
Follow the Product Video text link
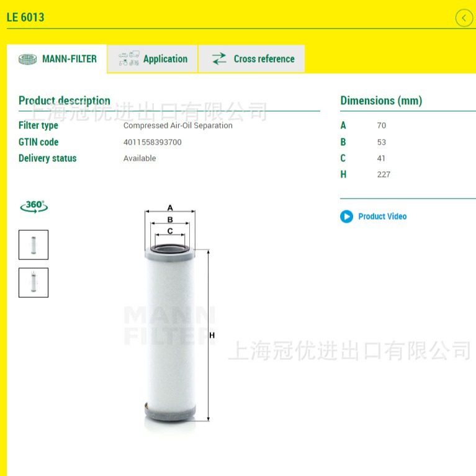pyautogui.click(x=382, y=217)
